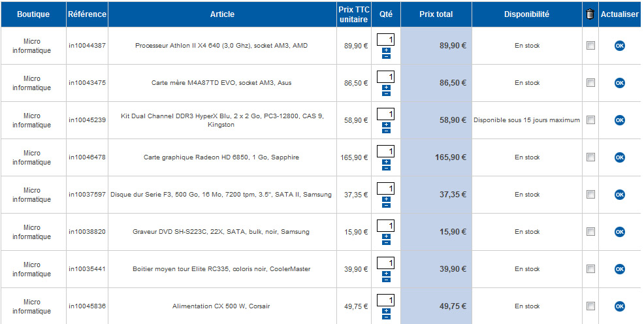Screen dimensions: 644x324
Task: Tick delete checkbox for Samsung DVD burner row
Action: point(590,232)
